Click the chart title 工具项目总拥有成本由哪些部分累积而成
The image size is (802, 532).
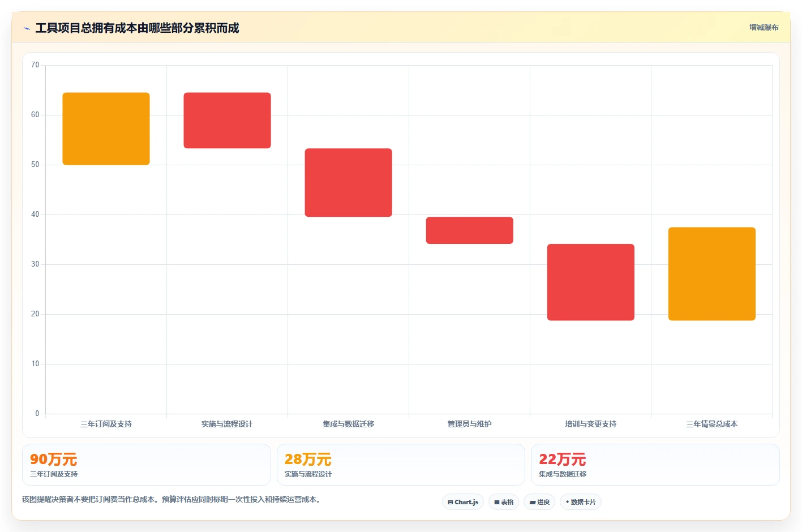tap(137, 28)
